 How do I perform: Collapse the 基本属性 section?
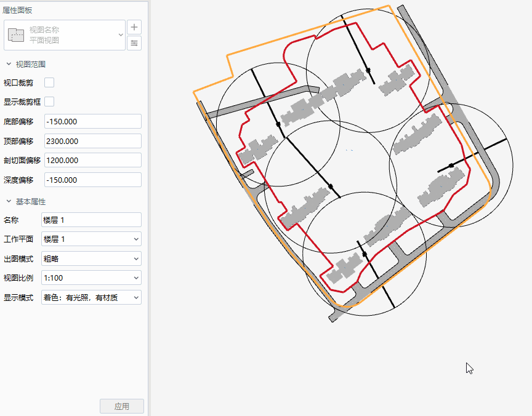coord(9,201)
